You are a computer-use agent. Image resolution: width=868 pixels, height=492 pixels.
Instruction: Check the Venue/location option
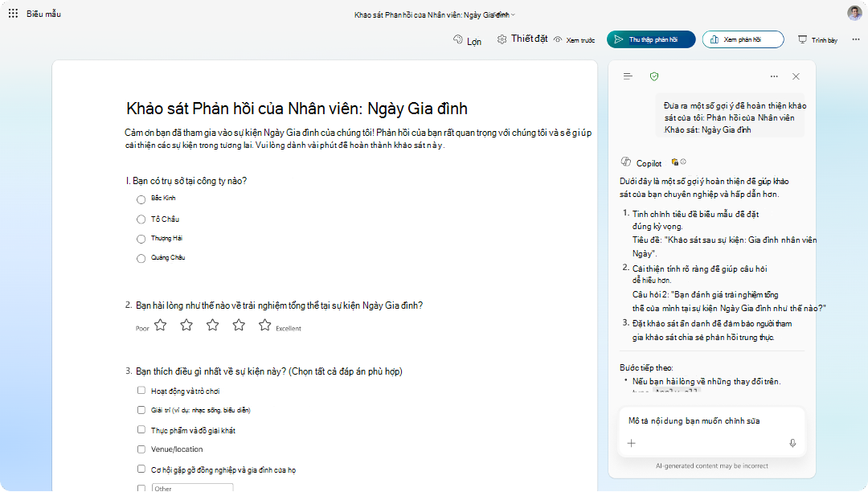[x=141, y=449]
